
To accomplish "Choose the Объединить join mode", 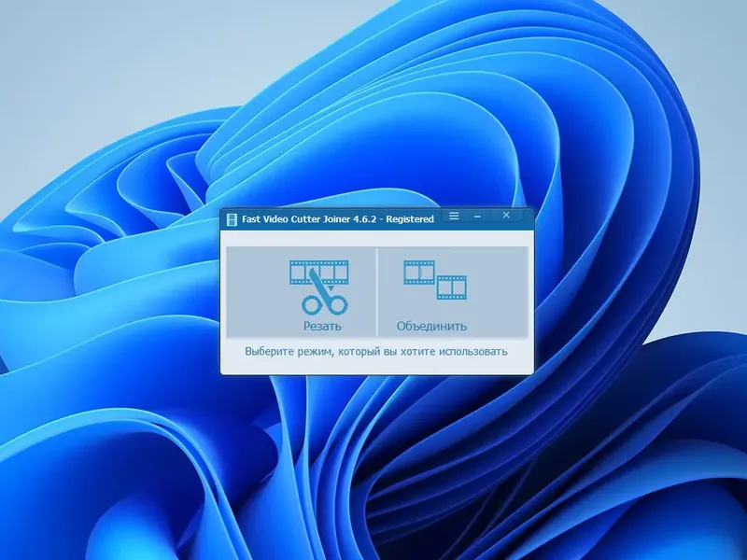I will pyautogui.click(x=453, y=291).
